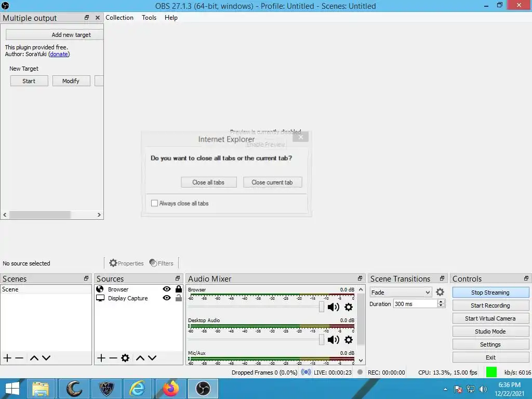Toggle Browser source visibility eye
Viewport: 532px width, 399px height.
[x=167, y=289]
